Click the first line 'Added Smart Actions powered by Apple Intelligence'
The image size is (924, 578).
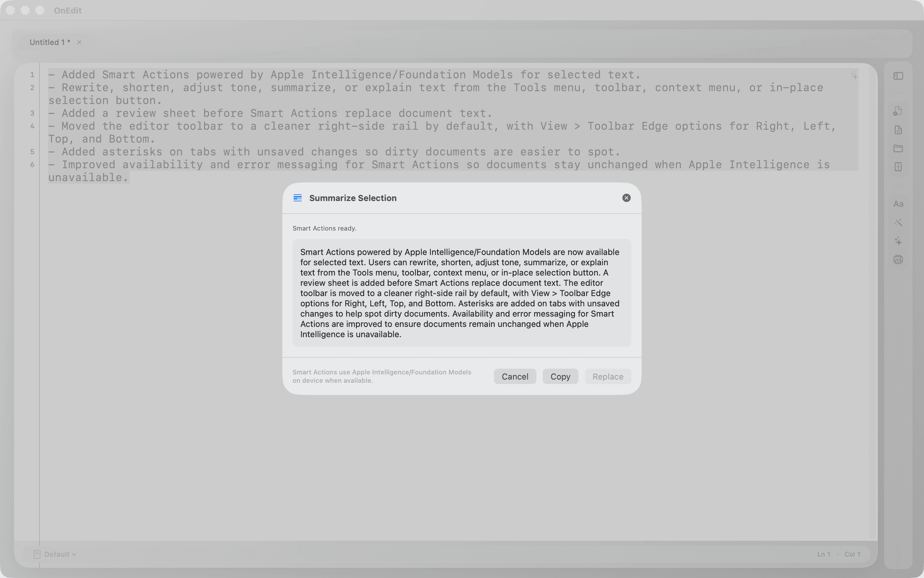(x=344, y=75)
